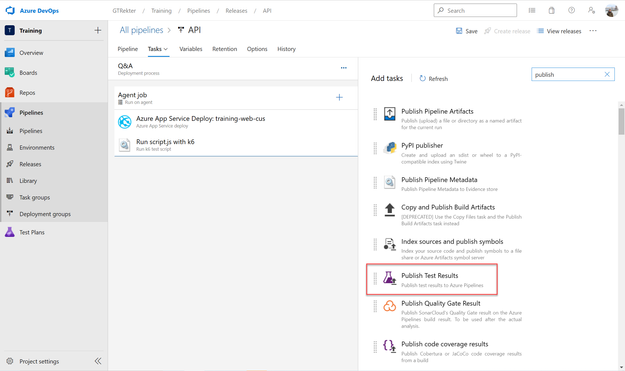Select Copy and Publish Build Artifacts task
This screenshot has width=625, height=371.
coord(447,214)
